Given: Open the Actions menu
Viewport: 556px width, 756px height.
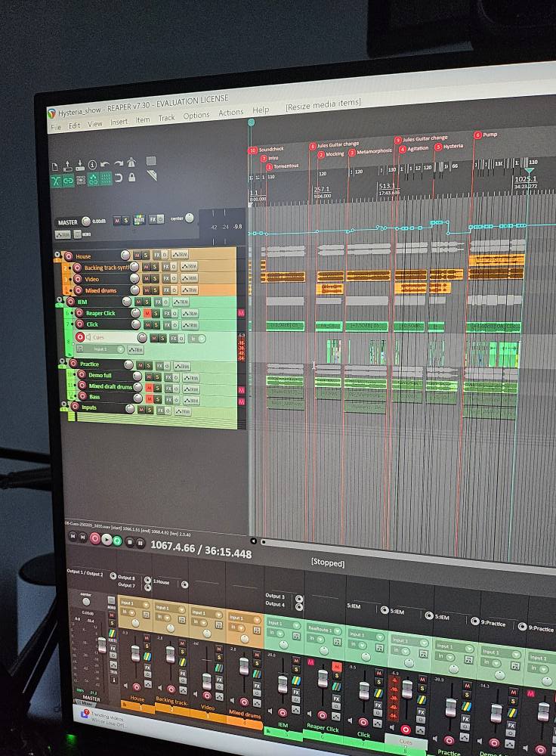Looking at the screenshot, I should click(x=231, y=113).
